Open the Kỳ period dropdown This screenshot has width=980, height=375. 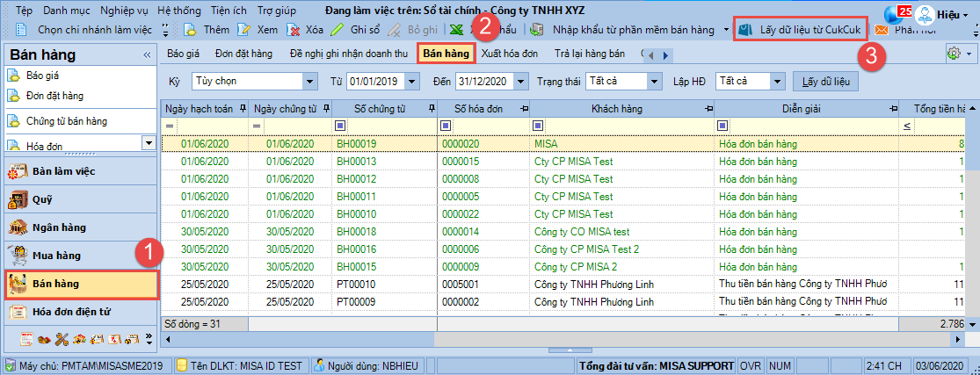309,82
